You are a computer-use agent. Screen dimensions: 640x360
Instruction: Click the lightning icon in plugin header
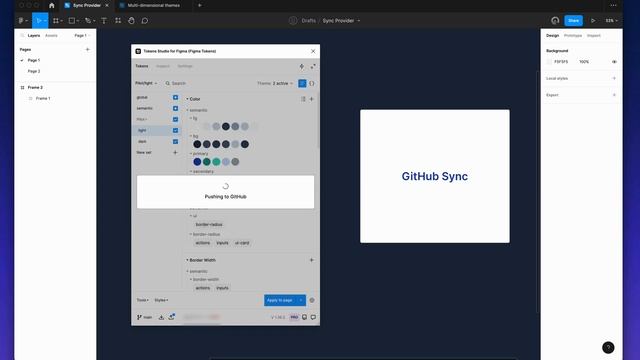(x=302, y=66)
